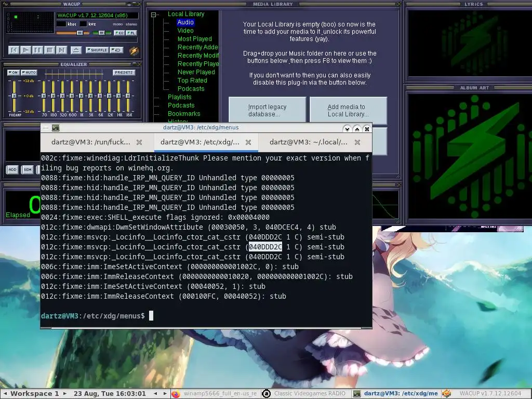
Task: Toggle the PL playlist window button
Action: (x=131, y=33)
